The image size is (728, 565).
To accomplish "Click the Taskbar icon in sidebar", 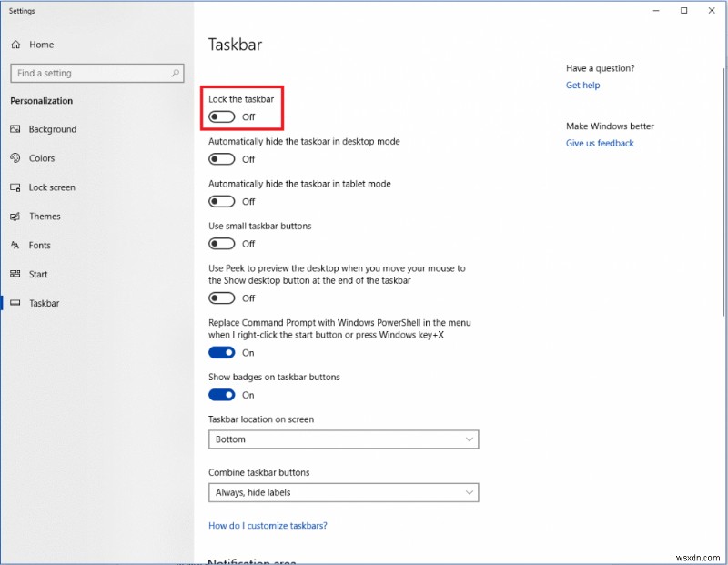I will (x=15, y=303).
